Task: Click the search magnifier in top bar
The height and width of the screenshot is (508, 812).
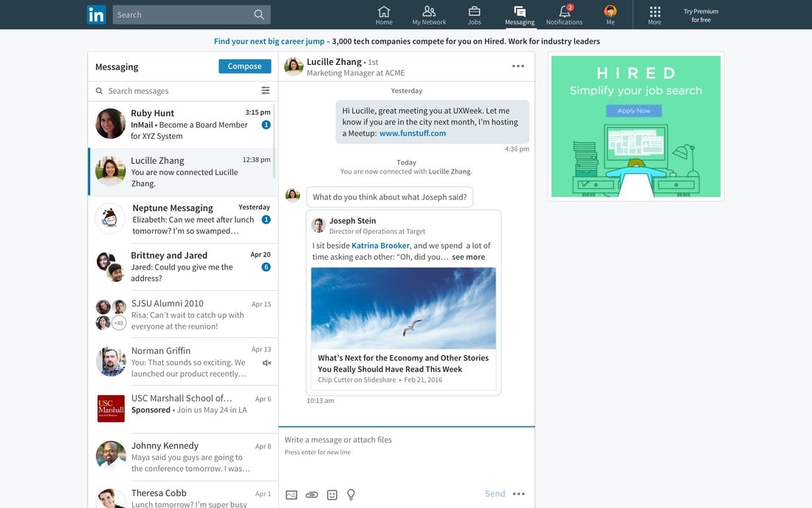Action: click(x=258, y=14)
